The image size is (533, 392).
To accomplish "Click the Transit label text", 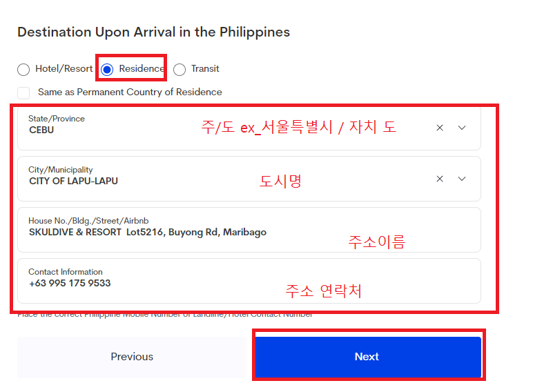I will point(205,68).
